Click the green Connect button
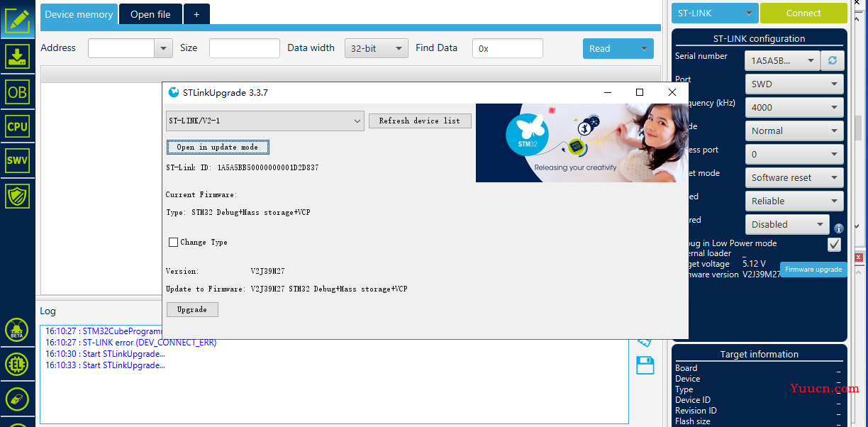This screenshot has width=868, height=427. [x=803, y=13]
